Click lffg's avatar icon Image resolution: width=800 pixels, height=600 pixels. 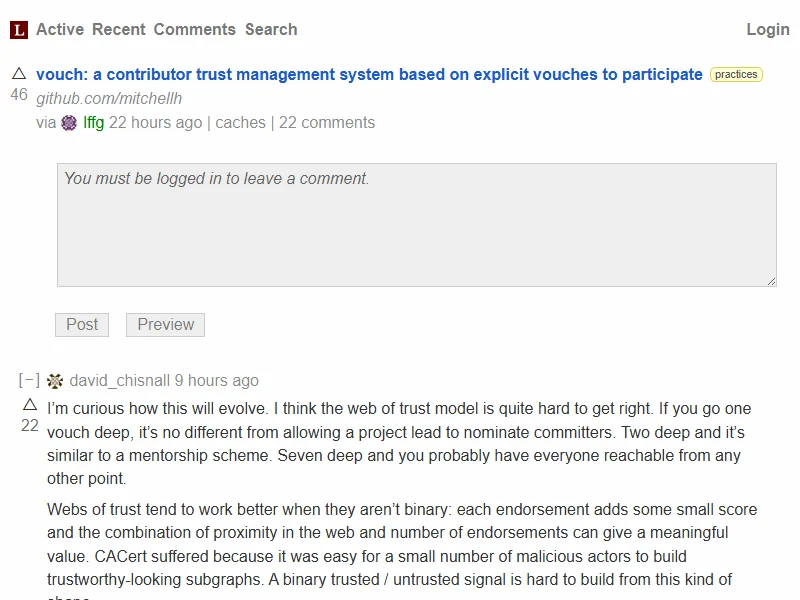click(69, 123)
